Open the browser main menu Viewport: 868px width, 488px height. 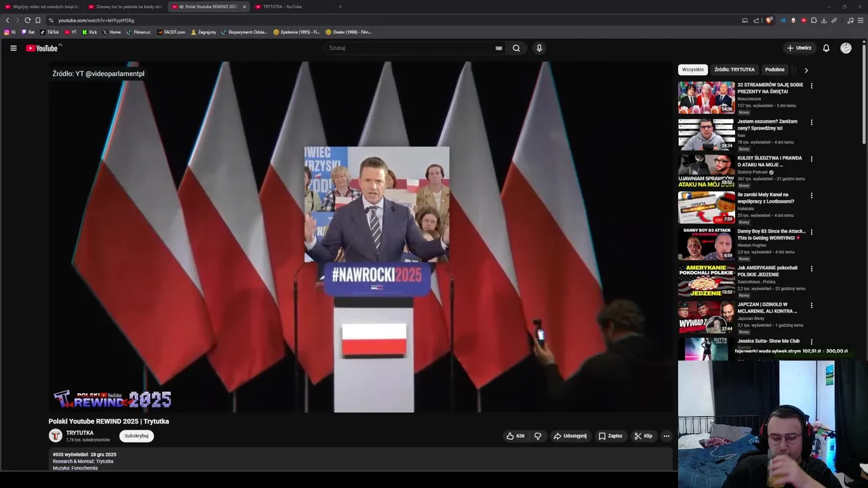[861, 20]
